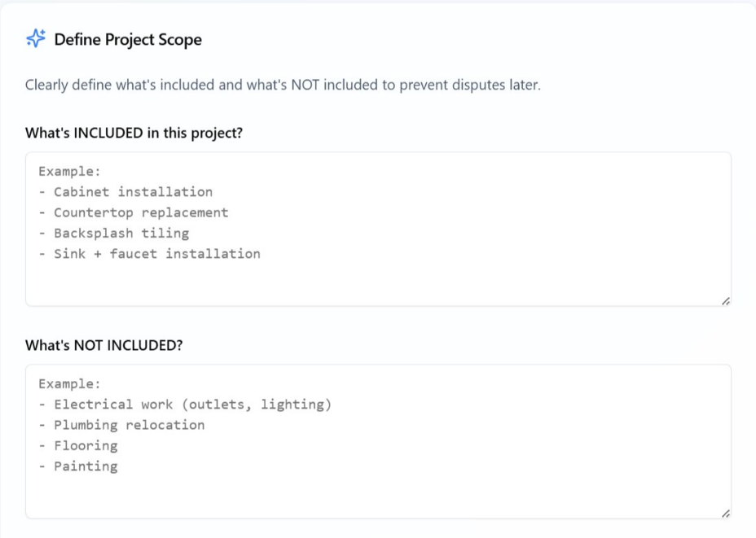Click the Cabinet installation example line
Viewport: 756px width, 538px height.
click(x=124, y=191)
